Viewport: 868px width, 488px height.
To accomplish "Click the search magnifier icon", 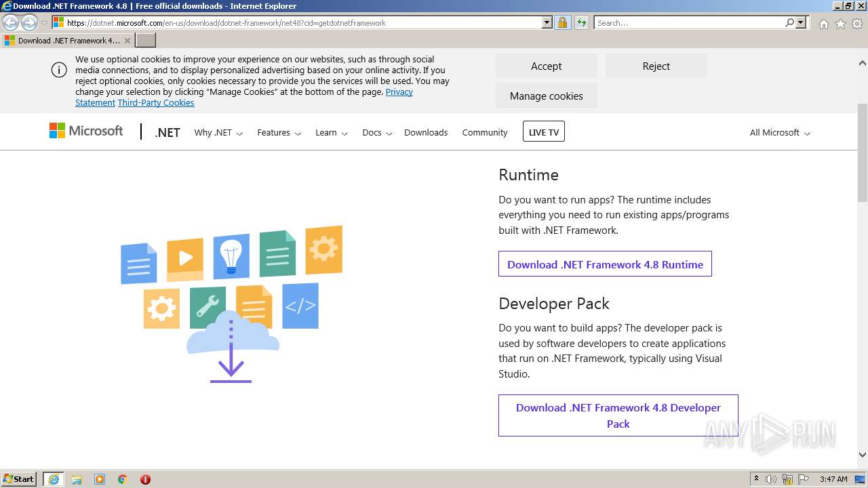I will point(789,23).
